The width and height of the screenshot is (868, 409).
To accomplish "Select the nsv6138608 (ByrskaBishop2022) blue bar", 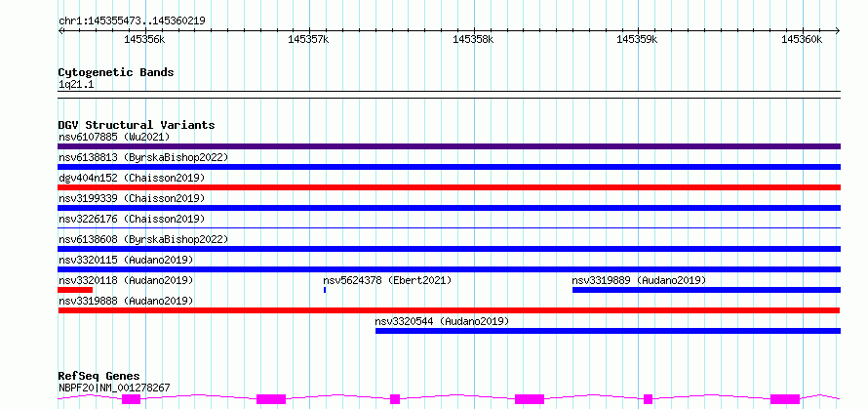I will 449,249.
